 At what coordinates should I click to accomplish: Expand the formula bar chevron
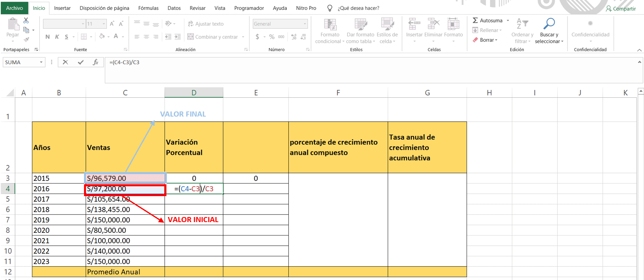639,62
